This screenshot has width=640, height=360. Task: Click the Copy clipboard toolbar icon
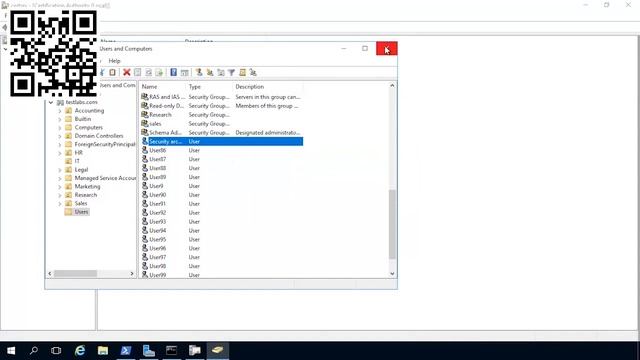click(112, 72)
